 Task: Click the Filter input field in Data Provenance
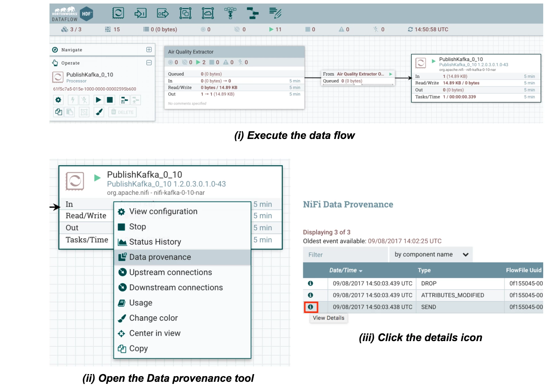point(346,255)
